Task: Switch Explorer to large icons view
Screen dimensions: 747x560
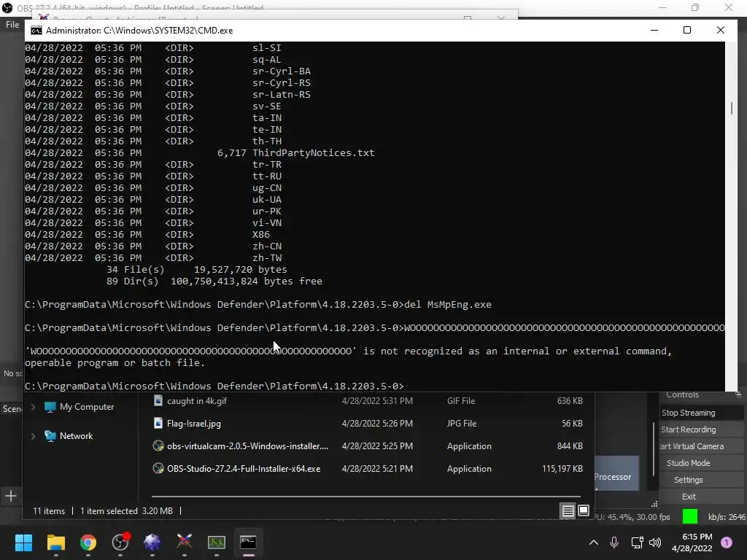Action: (584, 511)
